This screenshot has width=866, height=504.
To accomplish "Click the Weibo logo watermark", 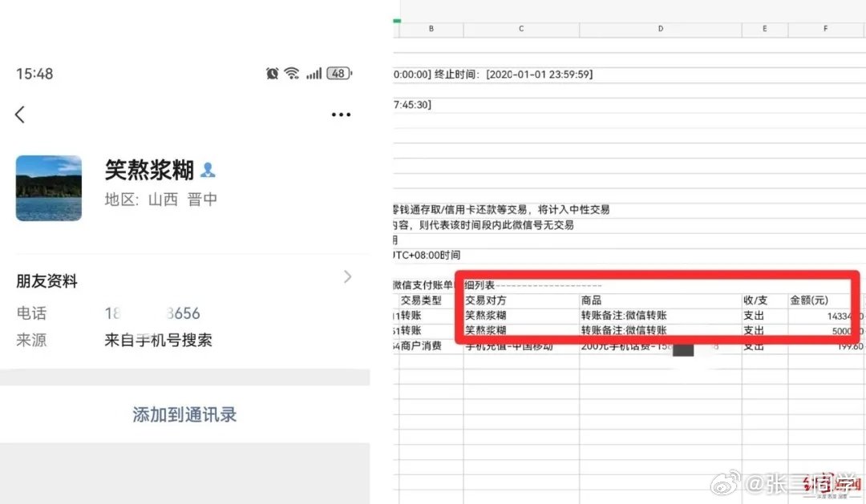I will coord(725,484).
